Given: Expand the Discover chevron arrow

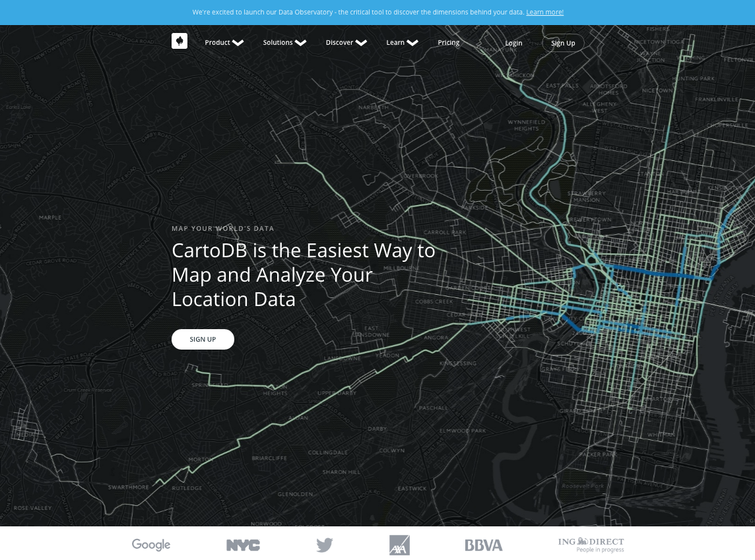Looking at the screenshot, I should 361,43.
